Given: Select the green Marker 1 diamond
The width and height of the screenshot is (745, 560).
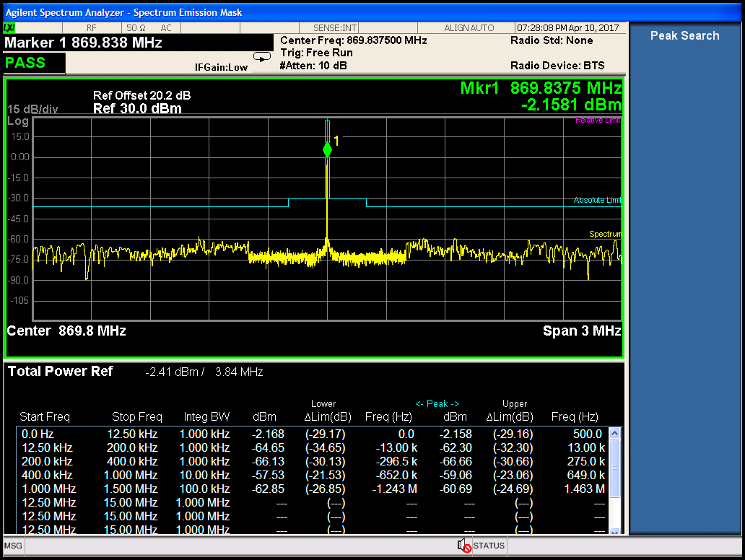Looking at the screenshot, I should tap(327, 149).
